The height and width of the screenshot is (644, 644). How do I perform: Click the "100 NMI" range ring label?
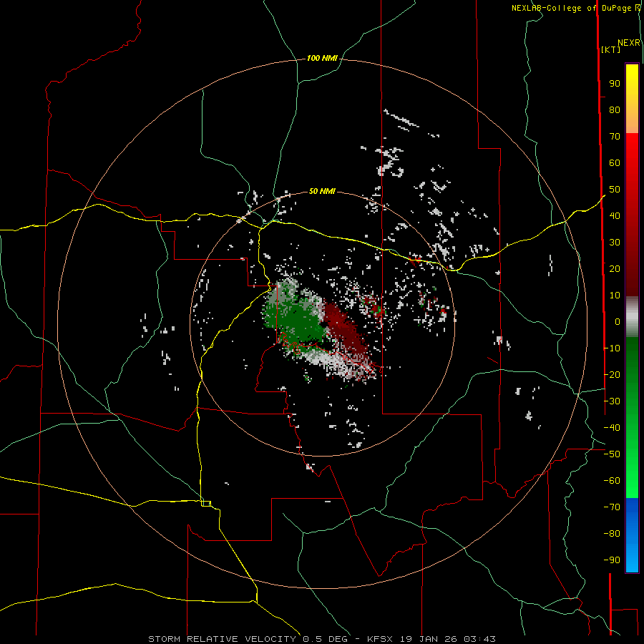pyautogui.click(x=322, y=58)
